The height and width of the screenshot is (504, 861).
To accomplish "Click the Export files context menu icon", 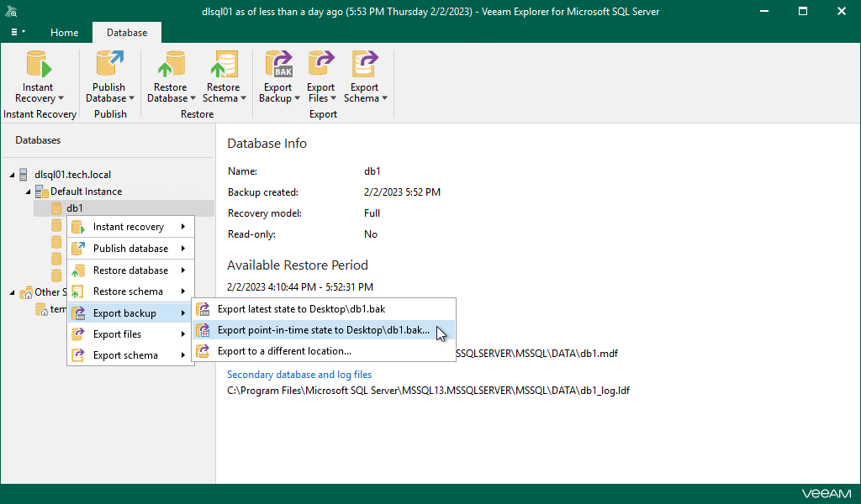I will coord(78,334).
